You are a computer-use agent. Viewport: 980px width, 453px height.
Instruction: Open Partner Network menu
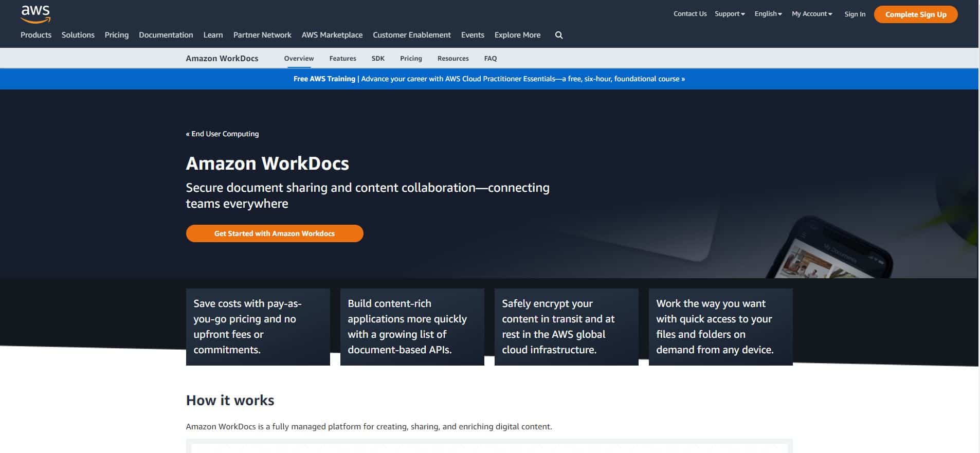(x=262, y=35)
